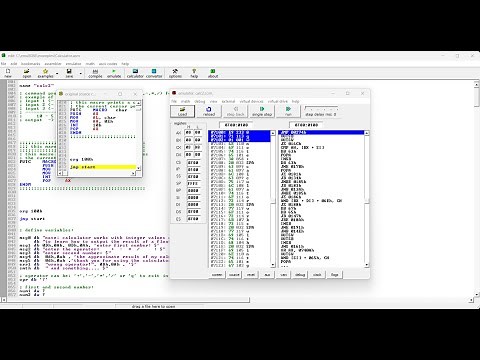Open the edit menu in editor window
The image size is (480, 360).
coord(14,64)
